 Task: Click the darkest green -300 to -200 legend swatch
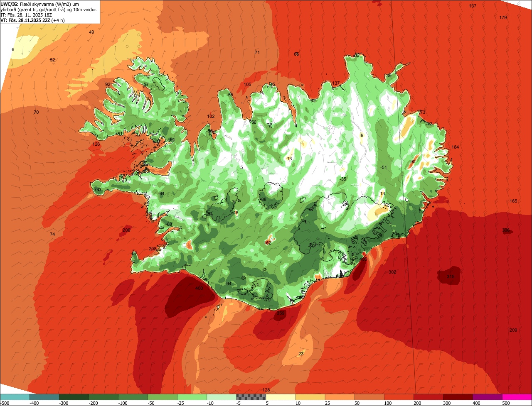point(74,397)
